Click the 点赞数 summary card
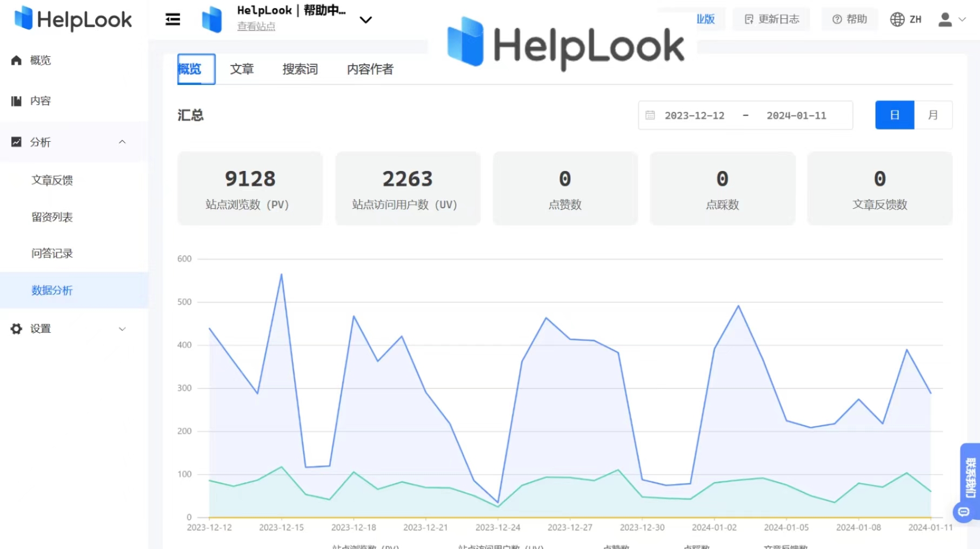980x549 pixels. (x=565, y=188)
